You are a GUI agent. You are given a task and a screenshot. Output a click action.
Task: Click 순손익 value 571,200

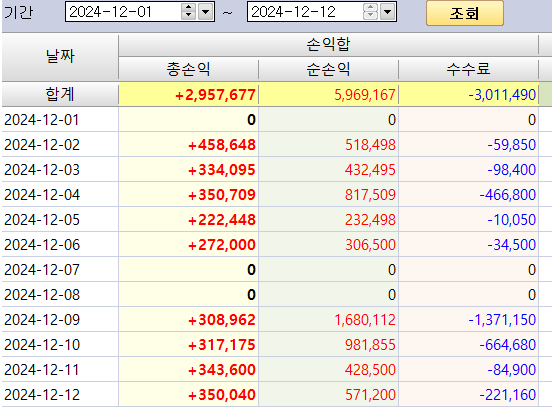[x=370, y=395]
